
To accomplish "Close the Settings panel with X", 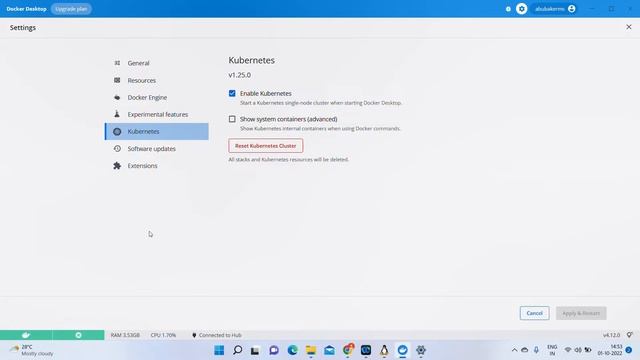I will (629, 27).
